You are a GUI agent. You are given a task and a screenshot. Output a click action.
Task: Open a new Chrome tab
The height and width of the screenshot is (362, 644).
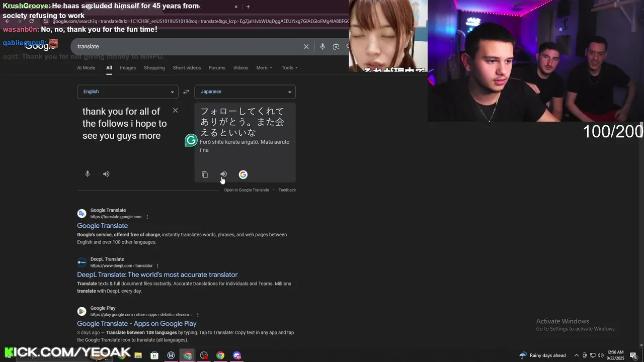(248, 7)
